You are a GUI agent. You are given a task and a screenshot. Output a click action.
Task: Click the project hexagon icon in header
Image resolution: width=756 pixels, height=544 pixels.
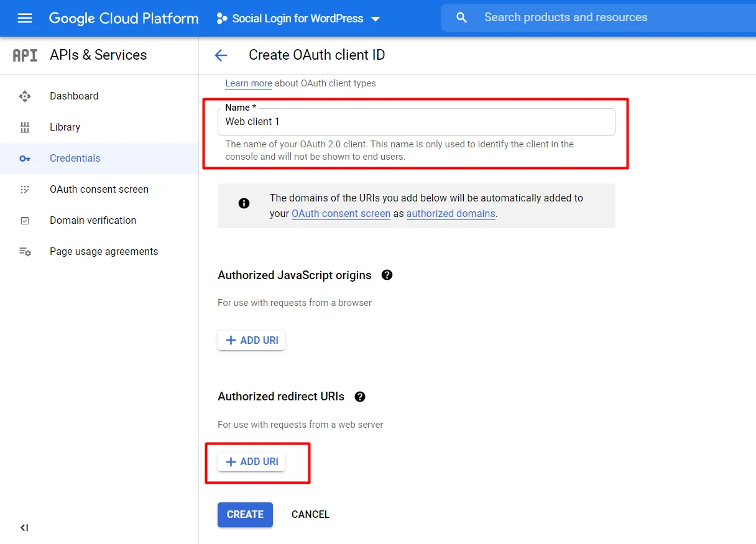click(x=222, y=19)
